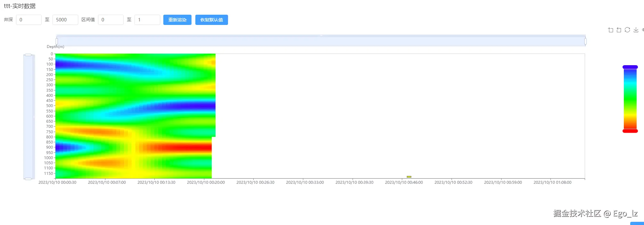
Task: Click the '2023/10/10 00:33:00' time label
Action: tap(305, 182)
